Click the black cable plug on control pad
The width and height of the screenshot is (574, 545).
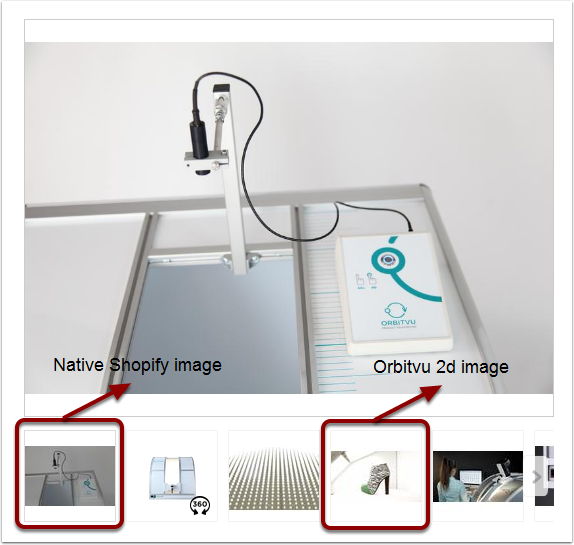tap(410, 227)
